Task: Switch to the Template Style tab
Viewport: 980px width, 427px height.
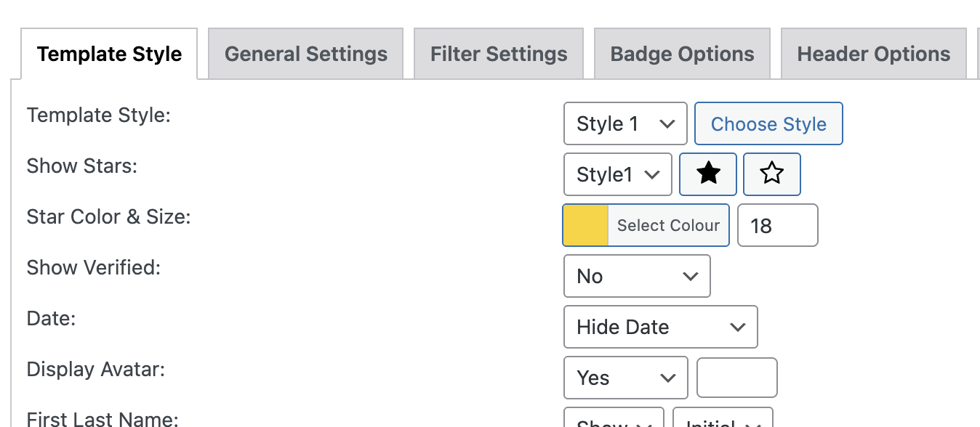Action: coord(109,54)
